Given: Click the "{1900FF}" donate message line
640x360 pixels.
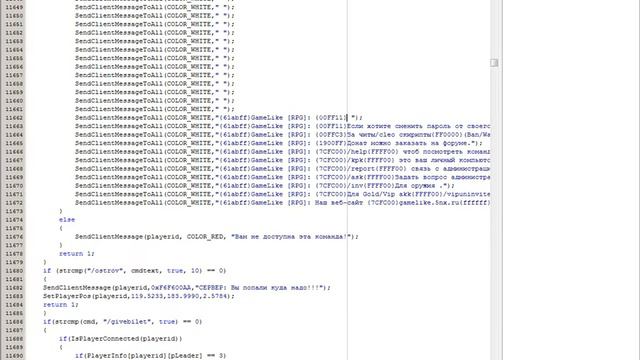Looking at the screenshot, I should [x=278, y=143].
